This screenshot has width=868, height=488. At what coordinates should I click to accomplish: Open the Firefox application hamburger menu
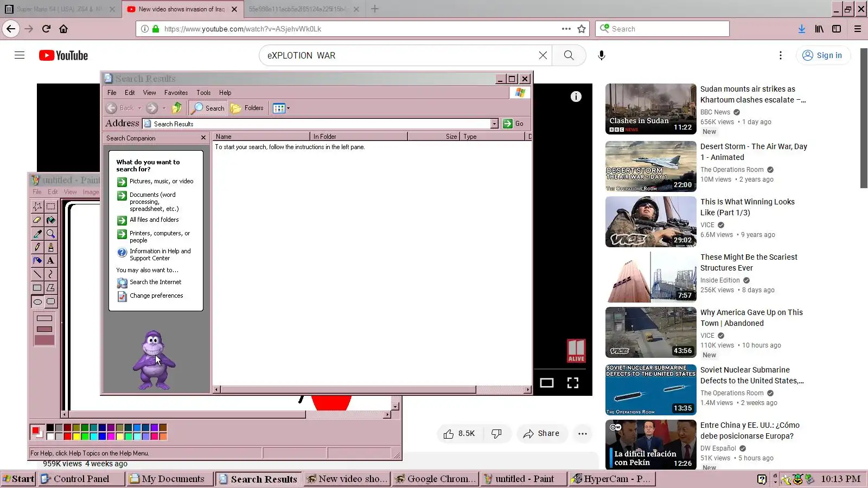(x=858, y=29)
